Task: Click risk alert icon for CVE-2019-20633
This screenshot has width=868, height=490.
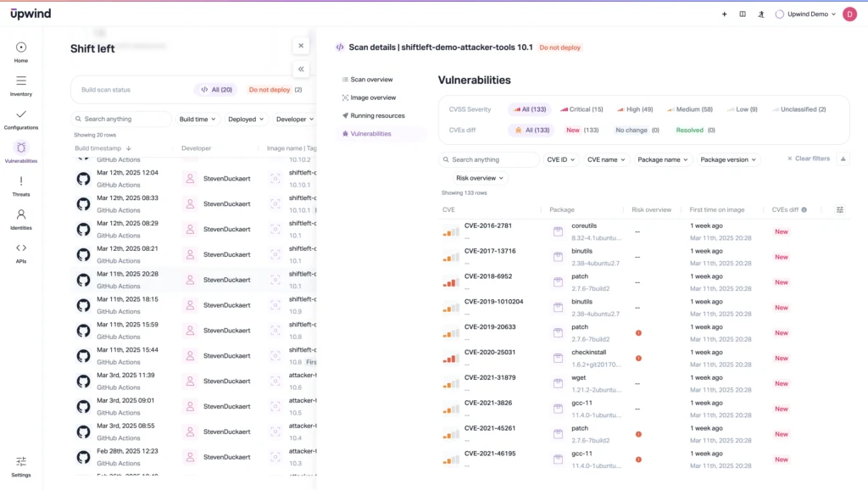Action: [x=638, y=333]
